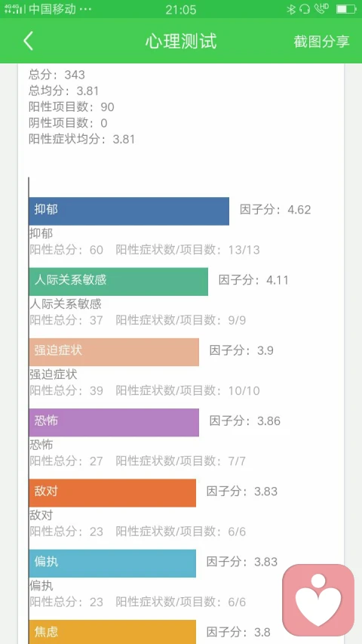
Task: Tap the 总分 343 result line
Action: (x=57, y=75)
